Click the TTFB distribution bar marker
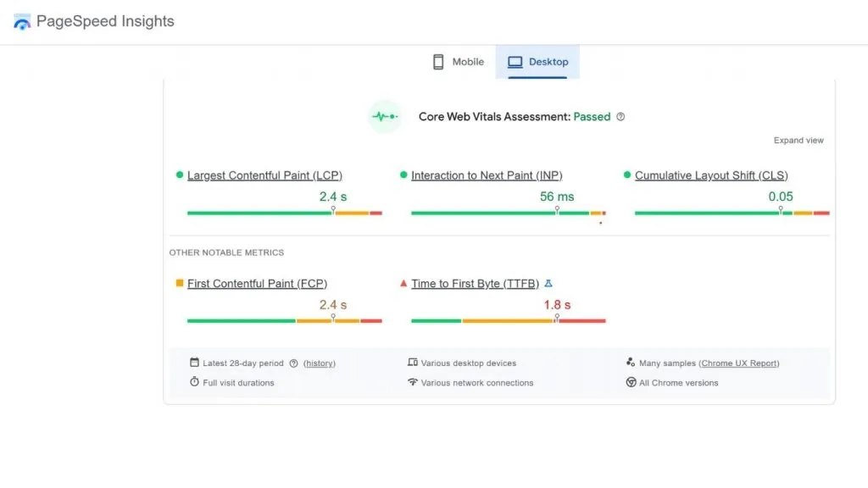 [x=557, y=319]
